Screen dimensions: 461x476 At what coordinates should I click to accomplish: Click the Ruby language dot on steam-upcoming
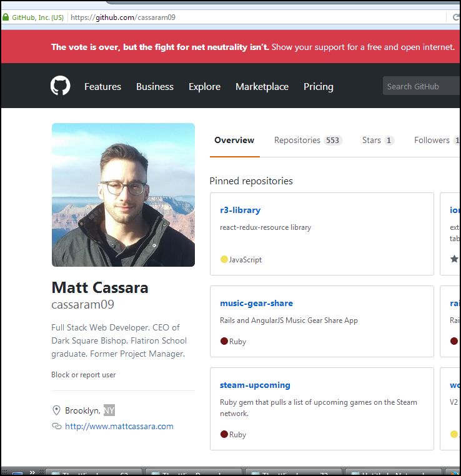tap(224, 434)
